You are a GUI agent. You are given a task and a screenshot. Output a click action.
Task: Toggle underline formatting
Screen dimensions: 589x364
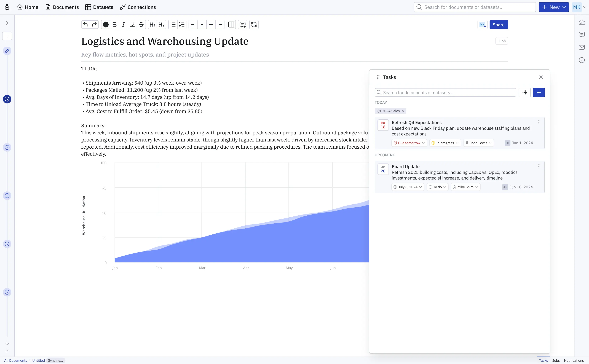pos(132,24)
